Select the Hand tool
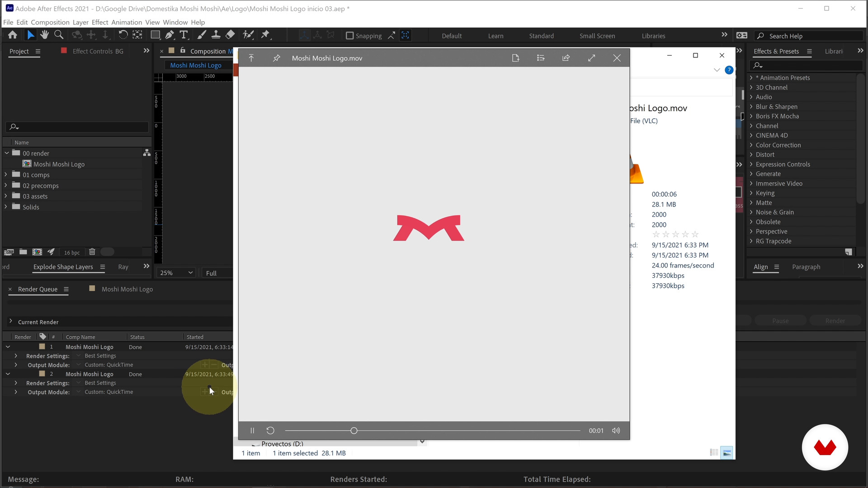Screen dimensions: 868x488 (x=44, y=35)
